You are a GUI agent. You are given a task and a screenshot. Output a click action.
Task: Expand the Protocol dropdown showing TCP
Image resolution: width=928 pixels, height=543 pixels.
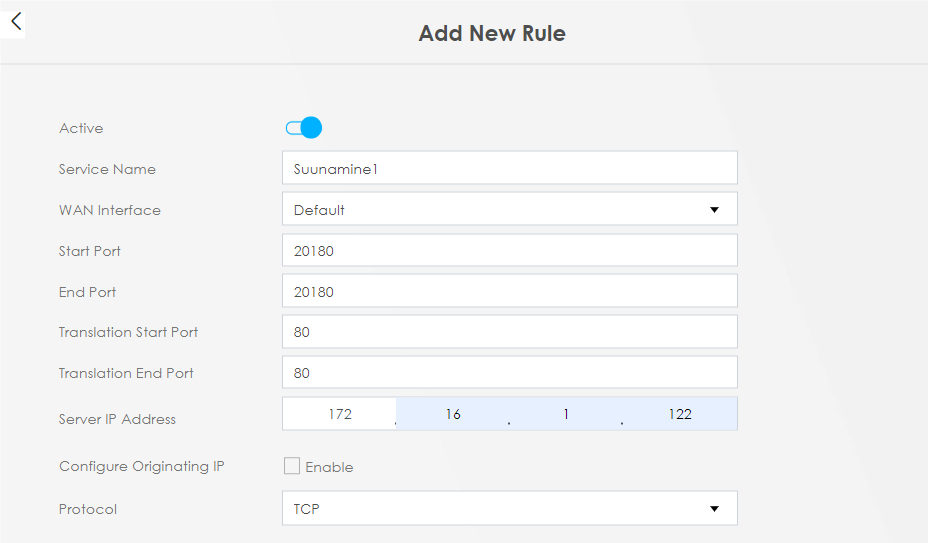[510, 508]
